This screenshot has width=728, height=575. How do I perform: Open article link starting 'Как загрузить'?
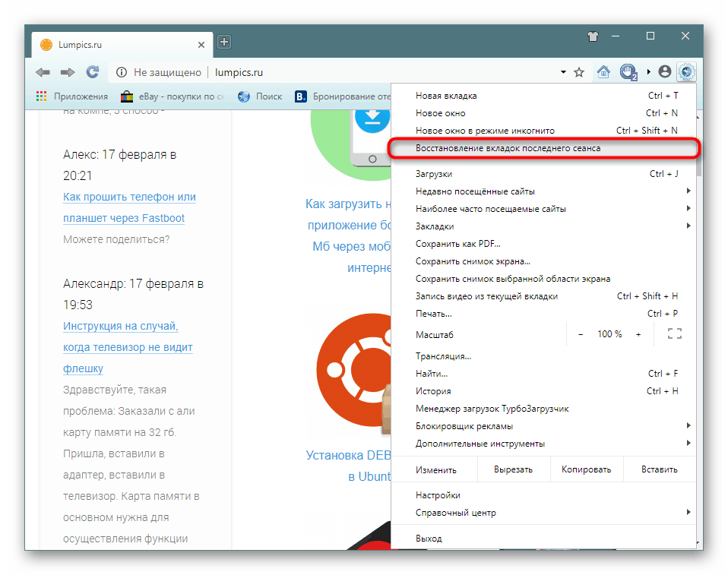[x=348, y=235]
